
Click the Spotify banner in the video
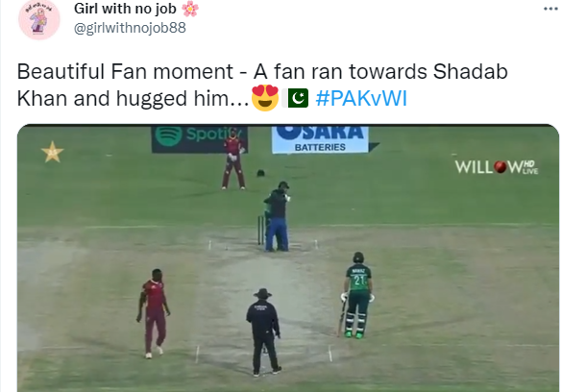pyautogui.click(x=199, y=139)
